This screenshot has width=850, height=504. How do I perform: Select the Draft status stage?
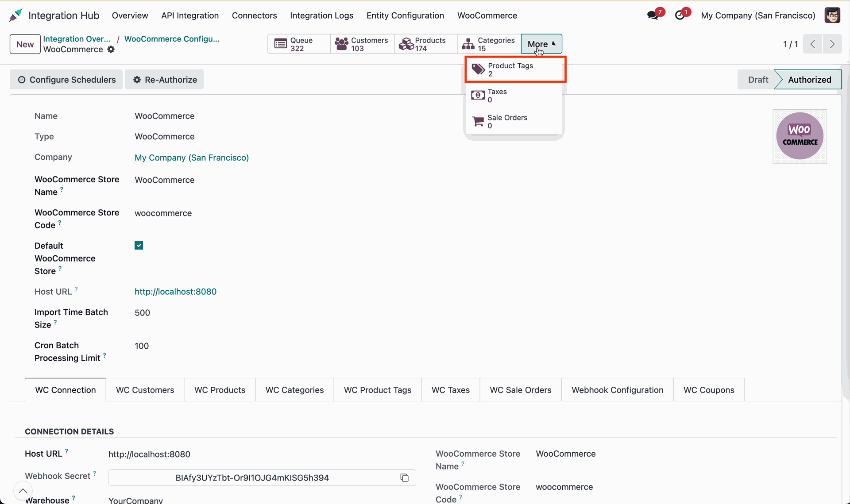758,80
